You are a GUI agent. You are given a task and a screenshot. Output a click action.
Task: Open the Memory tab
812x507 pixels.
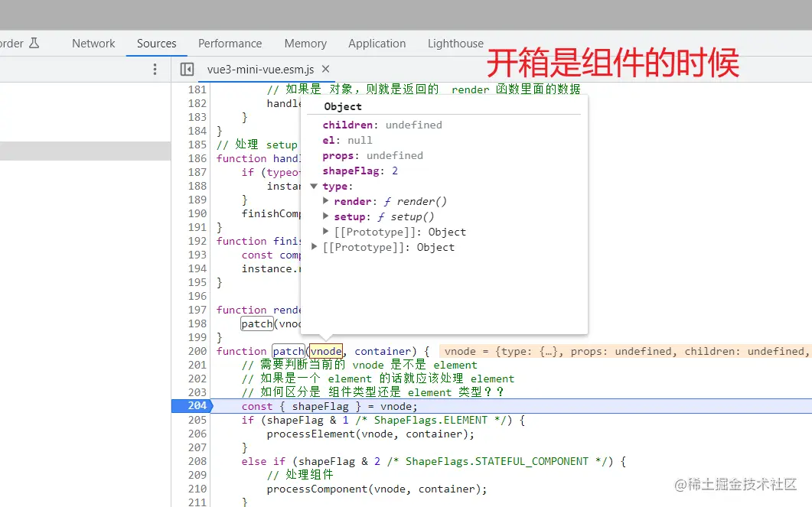[x=305, y=44]
